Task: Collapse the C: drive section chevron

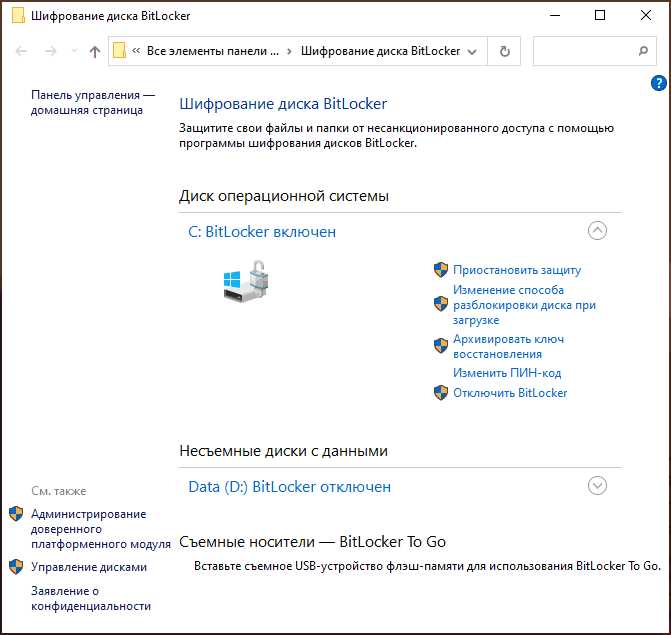Action: pos(597,231)
